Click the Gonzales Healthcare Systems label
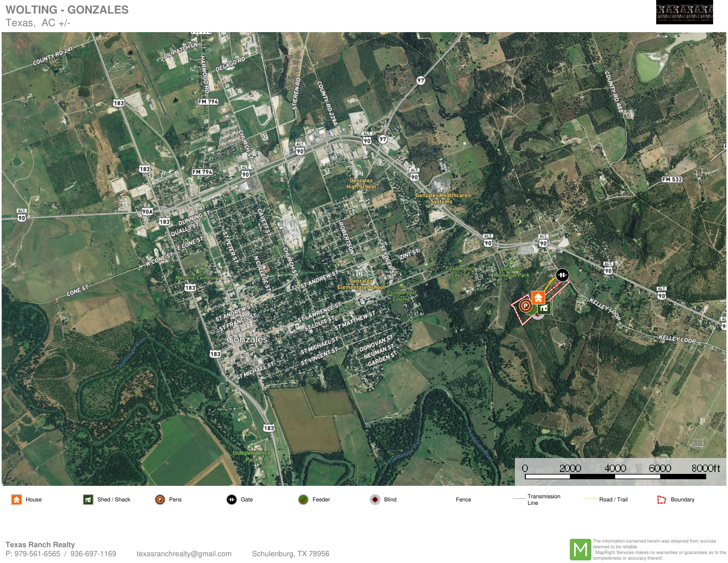Viewport: 728px width, 563px height. pyautogui.click(x=441, y=198)
